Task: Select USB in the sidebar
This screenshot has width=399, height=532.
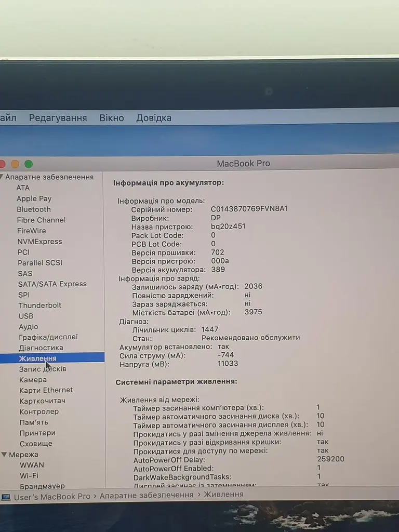Action: (x=26, y=316)
